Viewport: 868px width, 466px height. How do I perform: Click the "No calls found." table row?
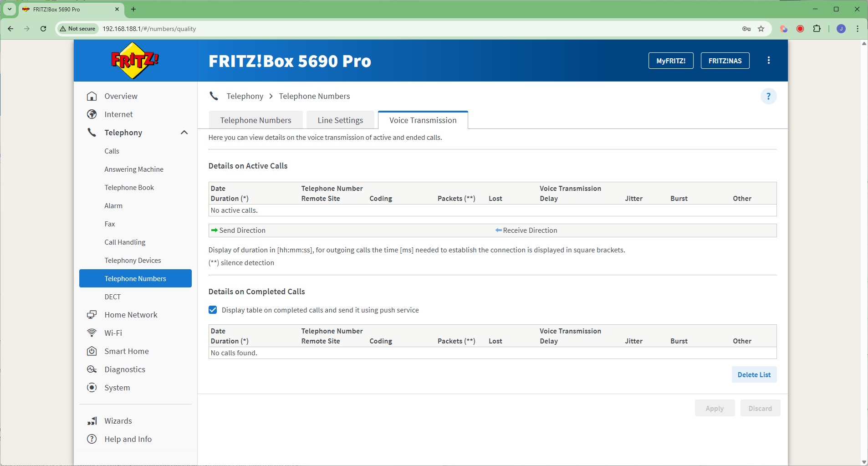(492, 353)
